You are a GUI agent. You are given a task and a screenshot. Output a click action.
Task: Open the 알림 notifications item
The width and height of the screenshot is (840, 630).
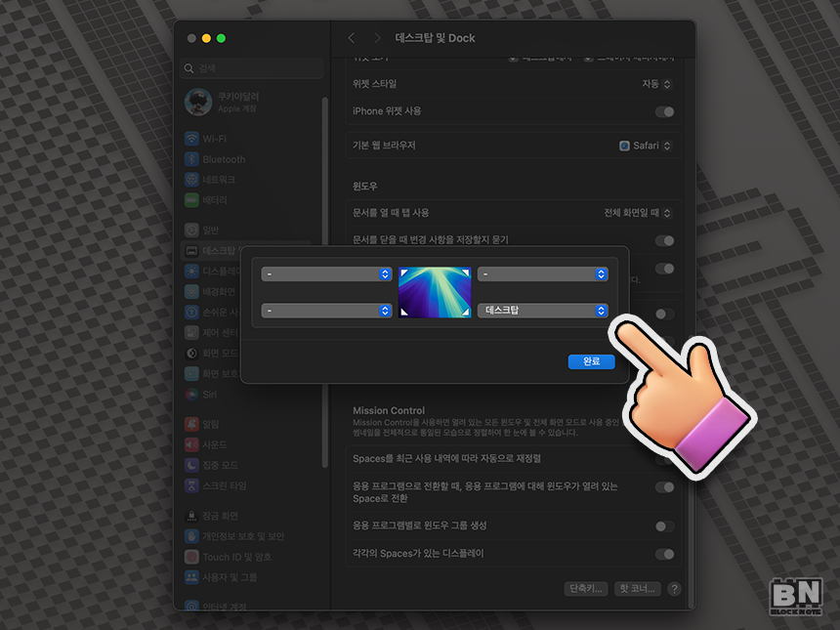[202, 424]
